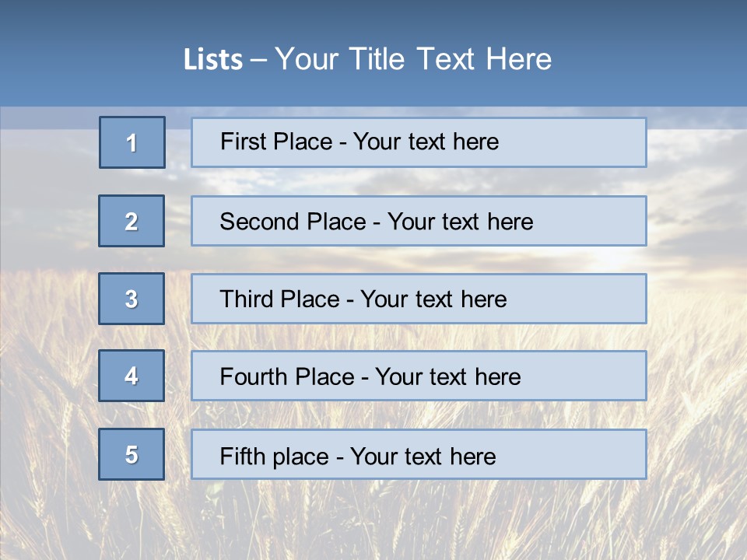747x560 pixels.
Task: Click the wheat field background below list
Action: (x=373, y=520)
